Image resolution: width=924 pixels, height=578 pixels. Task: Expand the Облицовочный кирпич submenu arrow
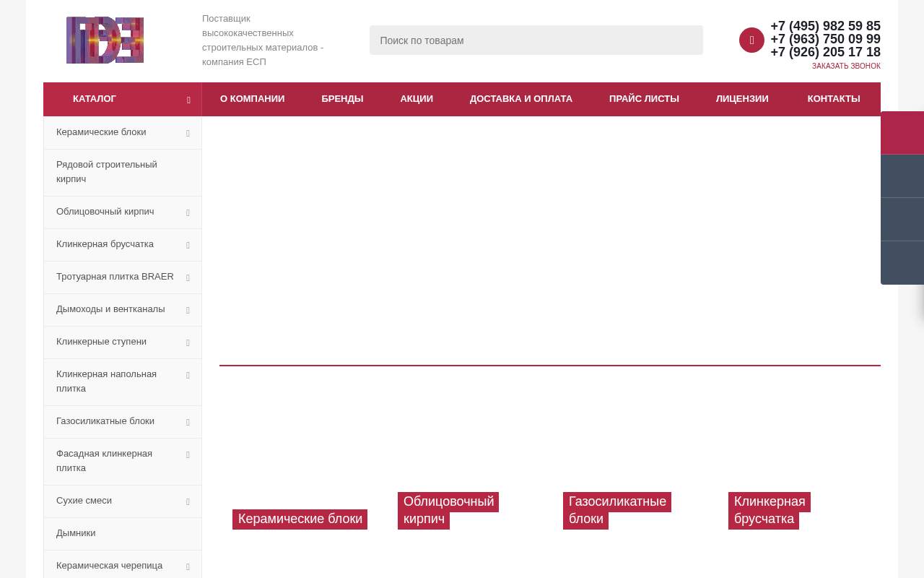[x=188, y=212]
